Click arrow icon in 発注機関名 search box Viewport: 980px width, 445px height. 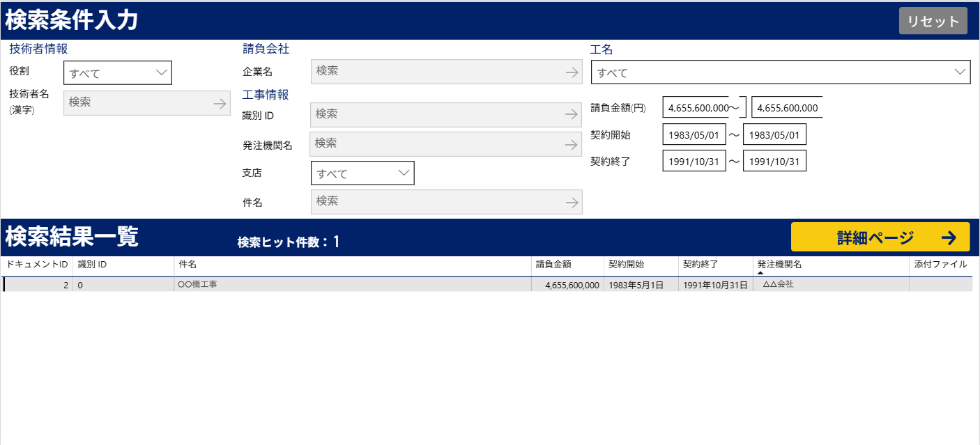[572, 144]
